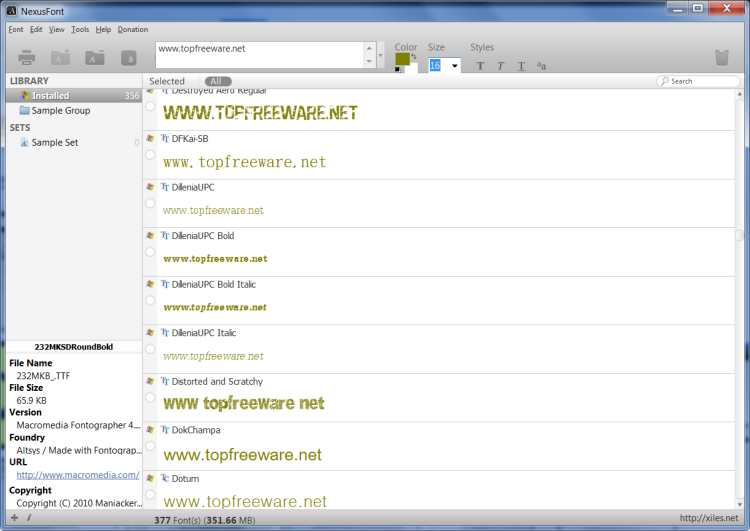Select the radio circle for Dotum

click(150, 494)
